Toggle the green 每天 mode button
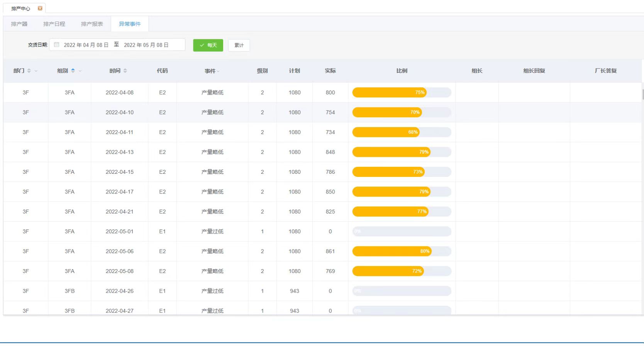 [208, 45]
